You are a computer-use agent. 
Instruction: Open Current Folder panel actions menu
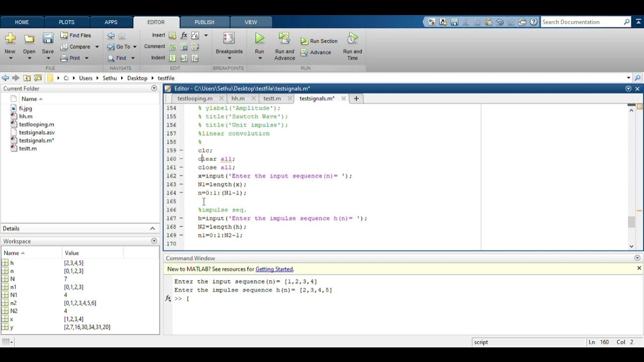(154, 88)
